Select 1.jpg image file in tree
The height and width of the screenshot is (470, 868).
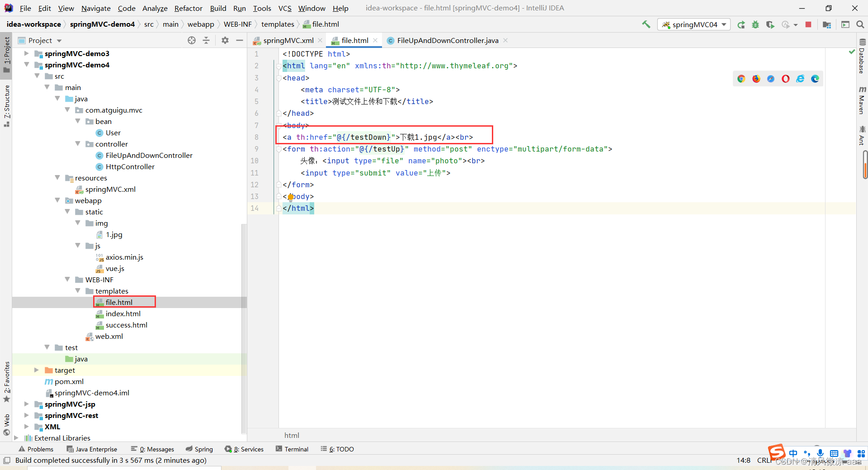[109, 234]
